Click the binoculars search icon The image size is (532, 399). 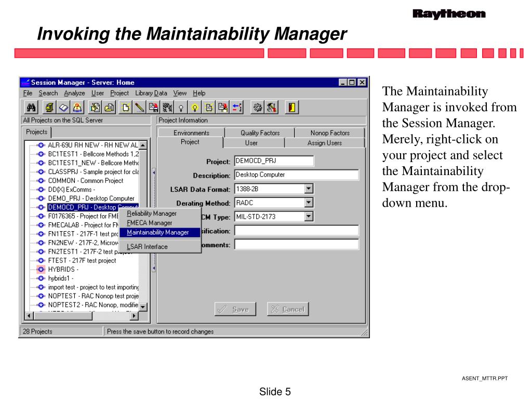tap(31, 108)
